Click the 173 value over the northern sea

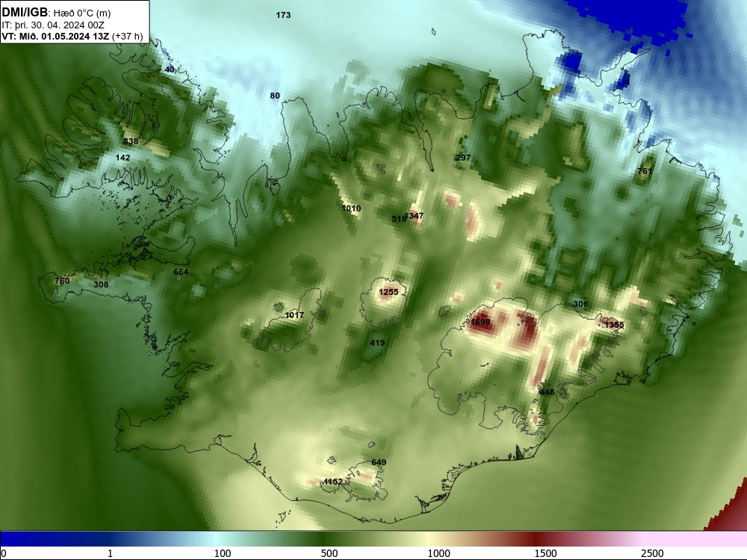[x=283, y=15]
